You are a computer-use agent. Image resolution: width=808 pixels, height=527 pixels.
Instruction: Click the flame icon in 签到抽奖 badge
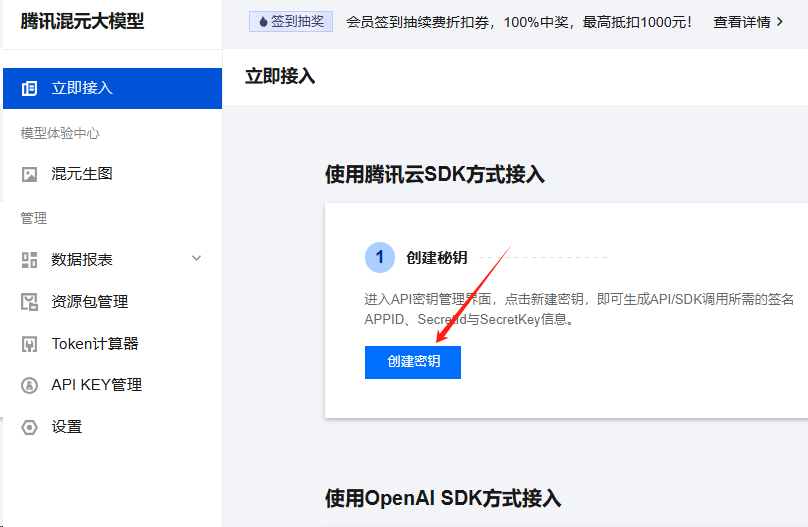point(263,22)
